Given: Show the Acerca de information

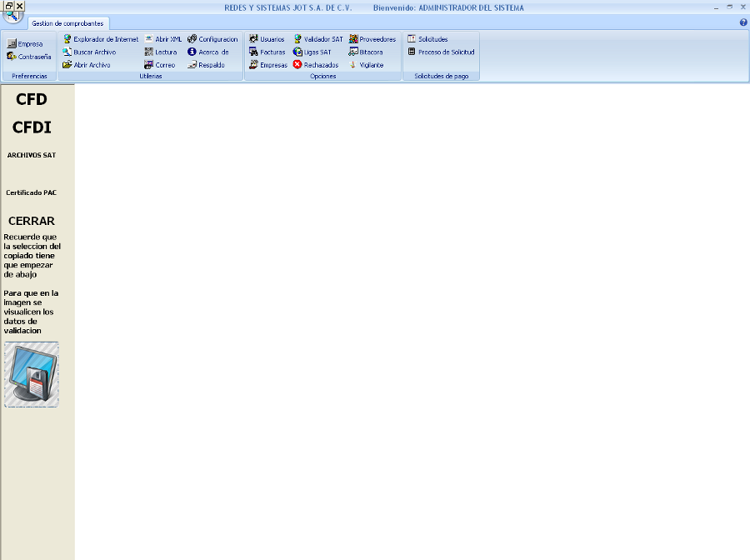Looking at the screenshot, I should (208, 52).
